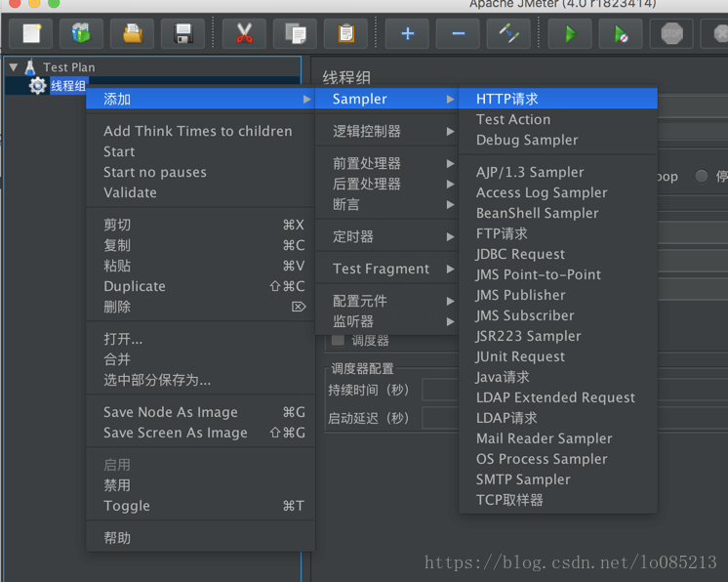
Task: Click the Toggle enable/disable arrows icon
Action: click(508, 33)
